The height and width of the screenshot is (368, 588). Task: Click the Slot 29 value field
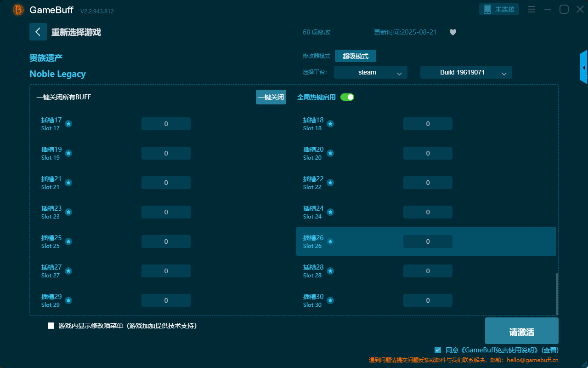tap(166, 300)
